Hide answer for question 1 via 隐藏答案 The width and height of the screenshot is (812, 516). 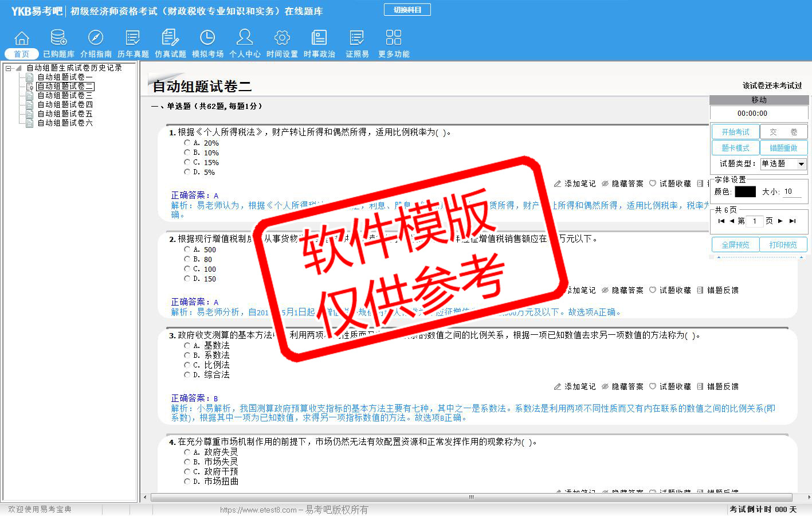pyautogui.click(x=622, y=184)
